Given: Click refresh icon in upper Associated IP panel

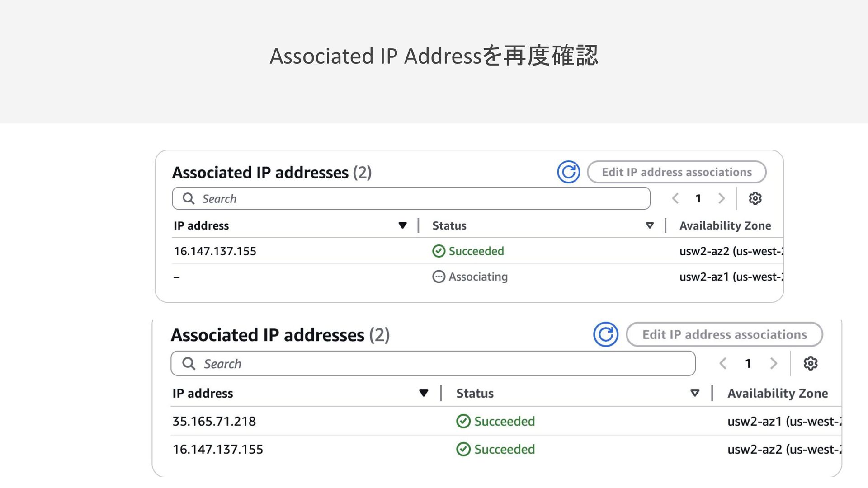Looking at the screenshot, I should [568, 172].
